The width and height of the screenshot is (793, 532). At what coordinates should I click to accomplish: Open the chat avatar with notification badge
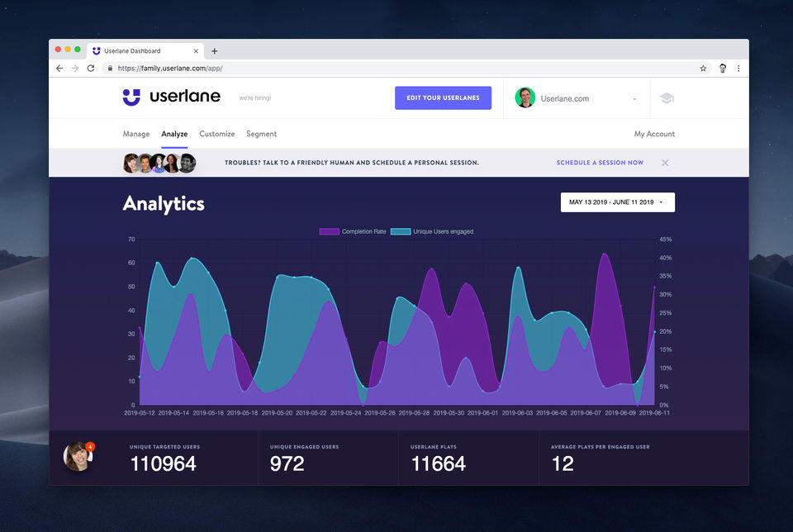click(78, 456)
